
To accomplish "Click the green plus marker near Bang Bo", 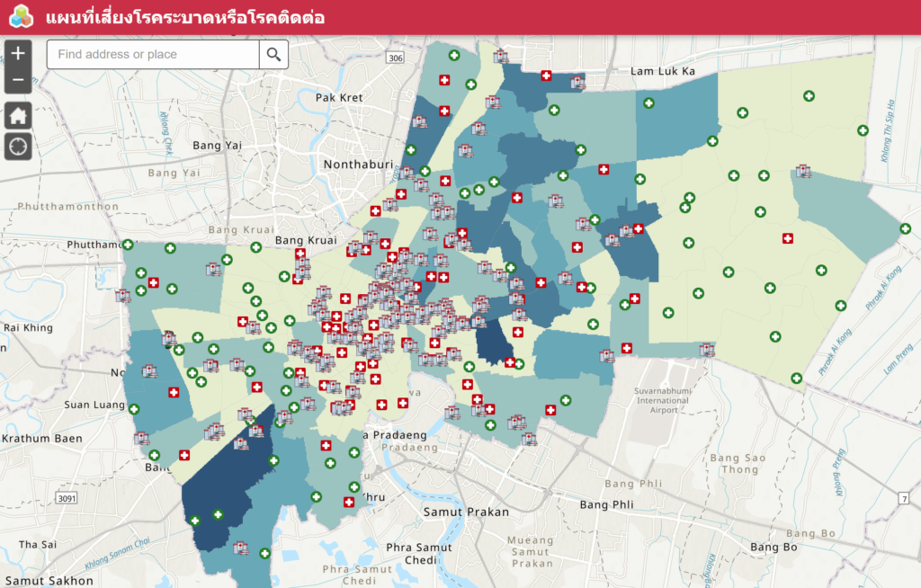I will [796, 377].
